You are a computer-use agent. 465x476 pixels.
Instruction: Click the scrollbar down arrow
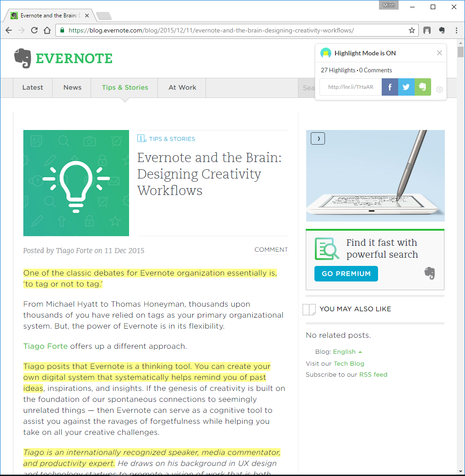click(x=460, y=471)
